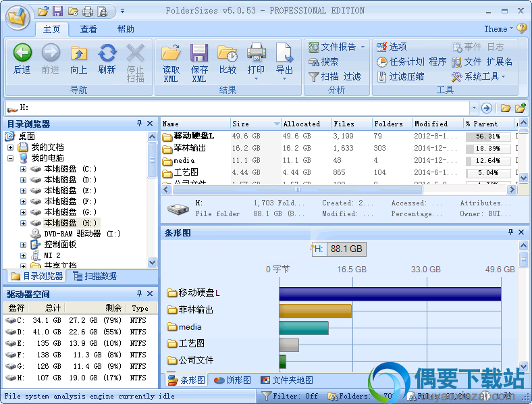Click the 菲林输出 gold bar
532x404 pixels.
coord(315,311)
